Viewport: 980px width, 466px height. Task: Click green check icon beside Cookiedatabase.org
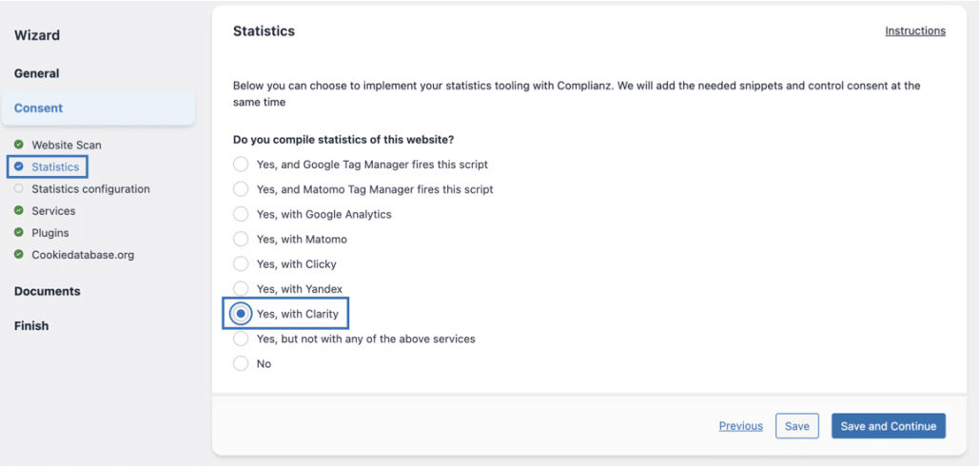click(19, 254)
